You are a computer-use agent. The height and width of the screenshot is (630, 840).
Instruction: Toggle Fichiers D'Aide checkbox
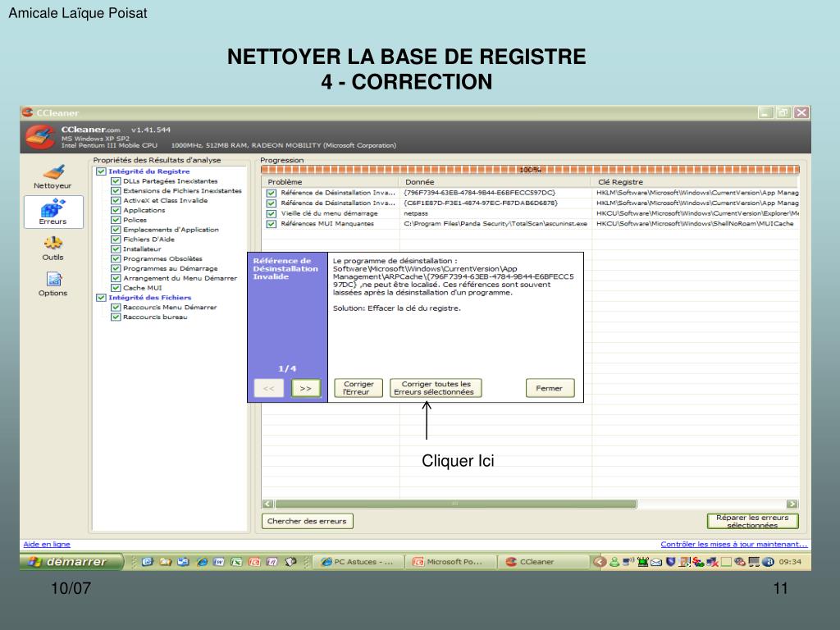[x=115, y=239]
